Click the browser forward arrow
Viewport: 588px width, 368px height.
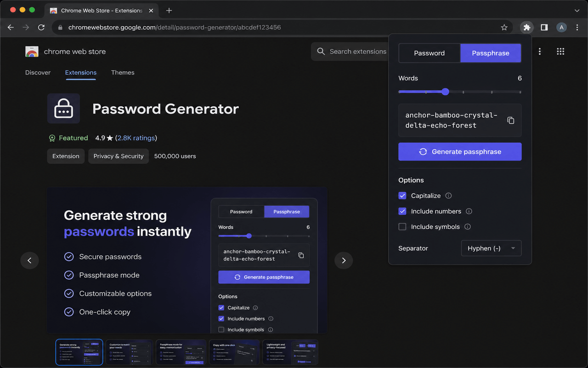pos(26,28)
